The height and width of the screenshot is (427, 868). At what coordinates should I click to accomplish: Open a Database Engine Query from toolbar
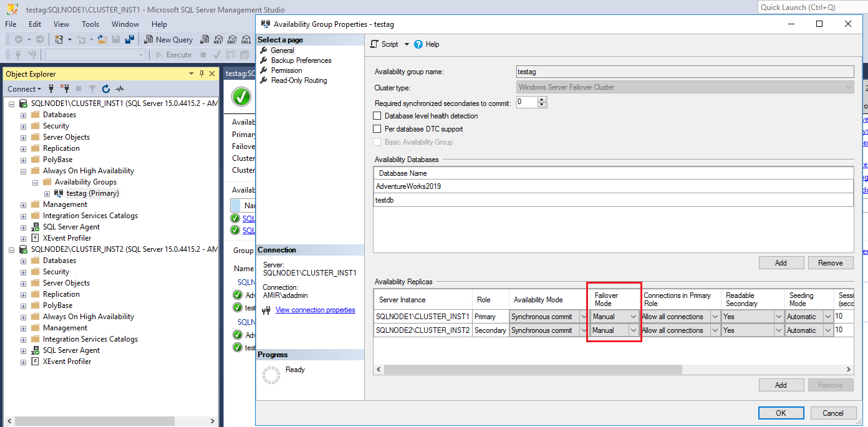[x=203, y=39]
